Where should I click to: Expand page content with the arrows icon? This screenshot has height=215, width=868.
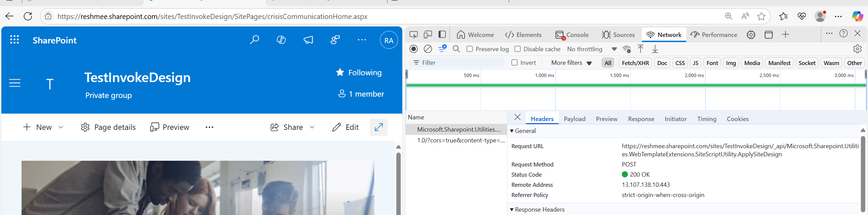379,127
